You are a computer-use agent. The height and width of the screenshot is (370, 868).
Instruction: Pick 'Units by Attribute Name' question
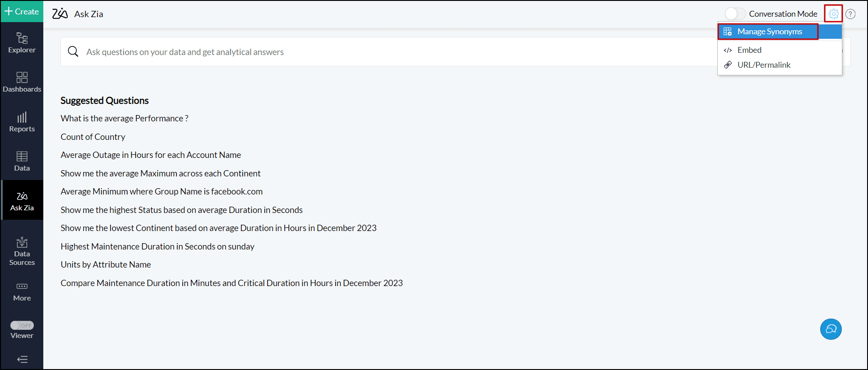pyautogui.click(x=106, y=264)
